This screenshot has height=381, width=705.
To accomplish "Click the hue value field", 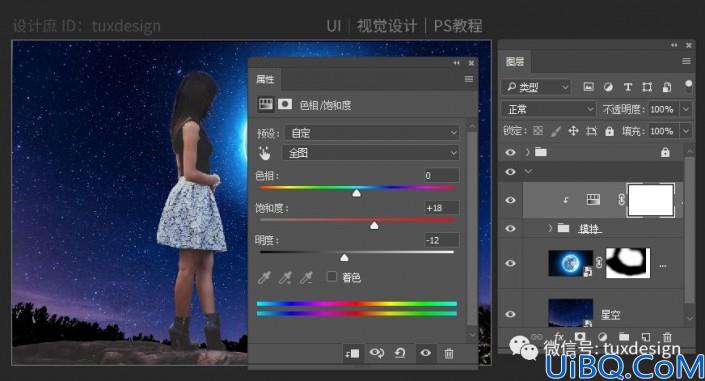I will pos(441,175).
